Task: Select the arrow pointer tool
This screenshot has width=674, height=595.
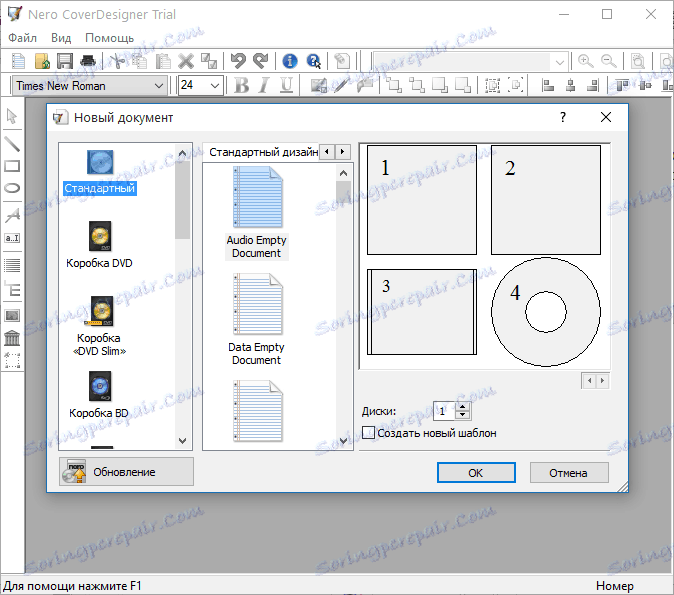Action: 12,116
